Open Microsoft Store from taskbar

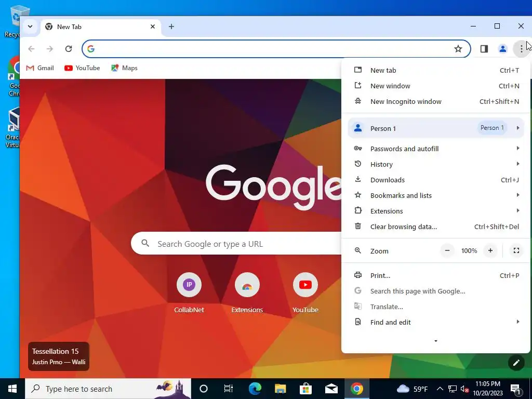(x=305, y=389)
